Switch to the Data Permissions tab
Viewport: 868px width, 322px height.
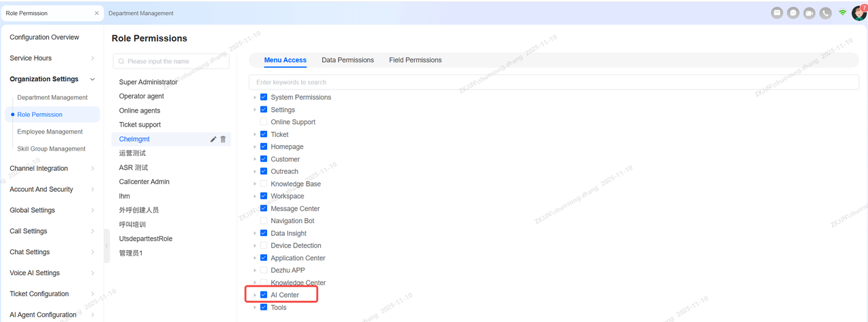tap(347, 60)
